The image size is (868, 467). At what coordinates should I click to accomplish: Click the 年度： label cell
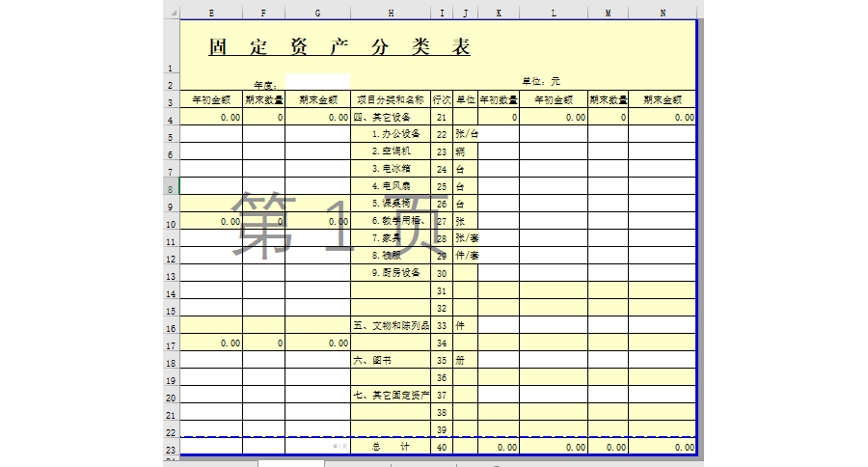266,85
